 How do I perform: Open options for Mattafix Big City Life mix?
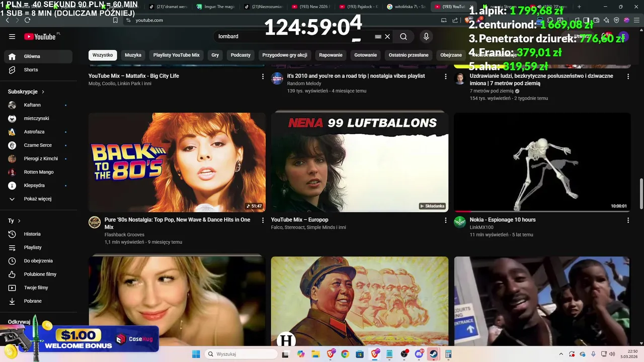pos(263,76)
